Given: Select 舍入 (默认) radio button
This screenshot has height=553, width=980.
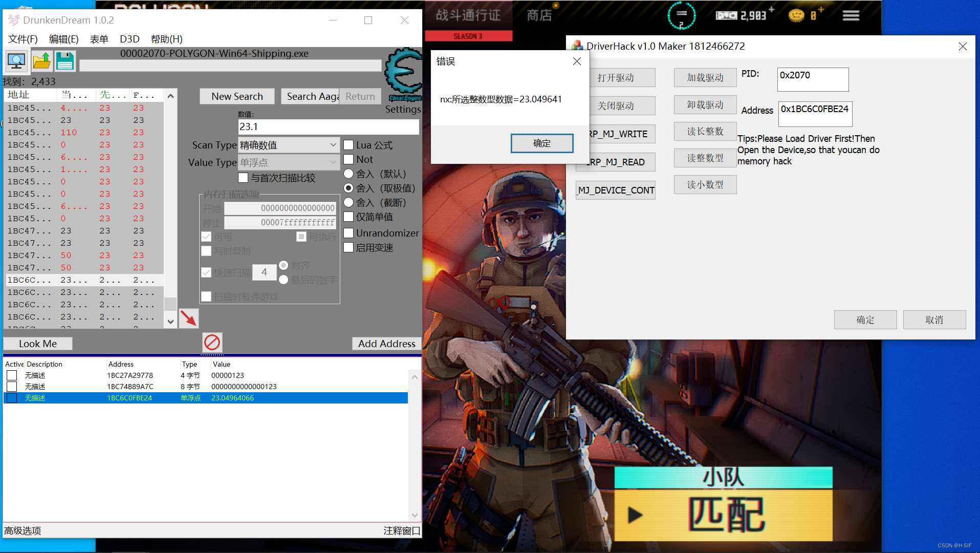Looking at the screenshot, I should click(x=349, y=174).
